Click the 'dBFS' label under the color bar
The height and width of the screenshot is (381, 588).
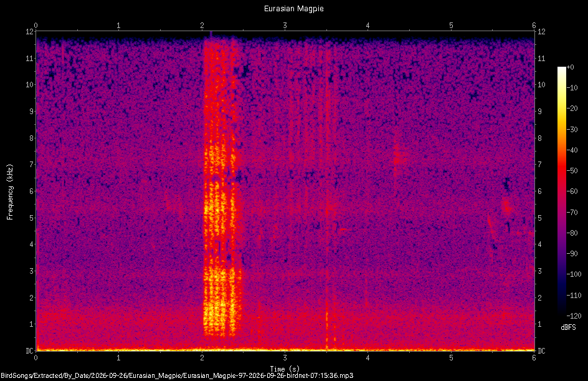568,327
